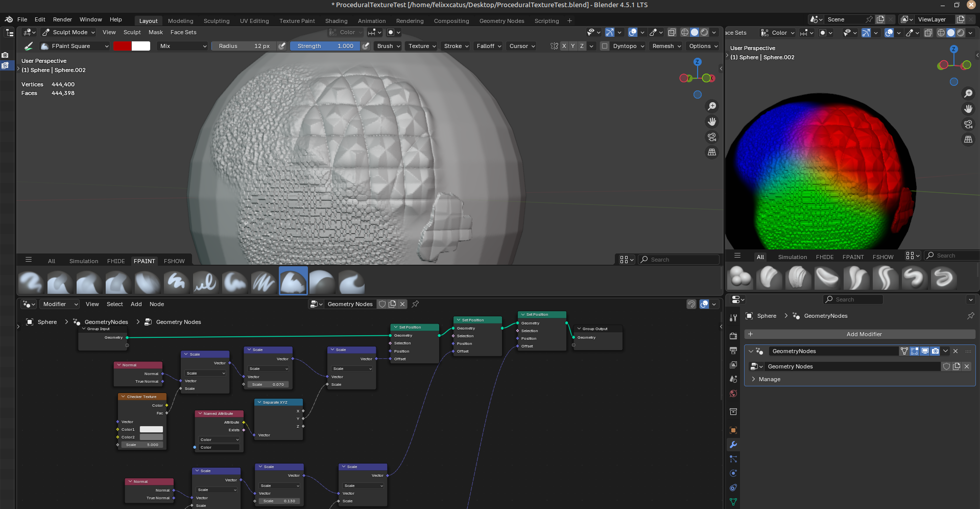Viewport: 980px width, 509px height.
Task: Open the Stroke settings popover
Action: click(x=456, y=46)
